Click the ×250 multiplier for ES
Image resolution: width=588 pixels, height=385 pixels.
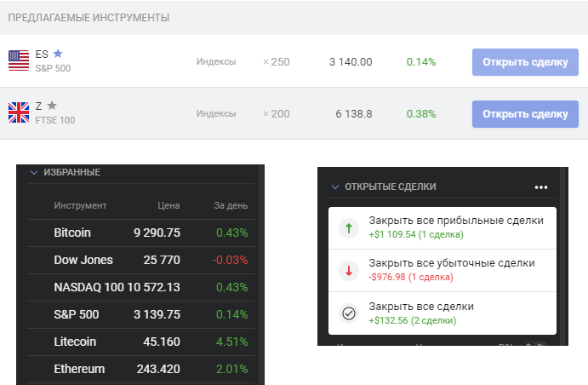click(x=276, y=61)
